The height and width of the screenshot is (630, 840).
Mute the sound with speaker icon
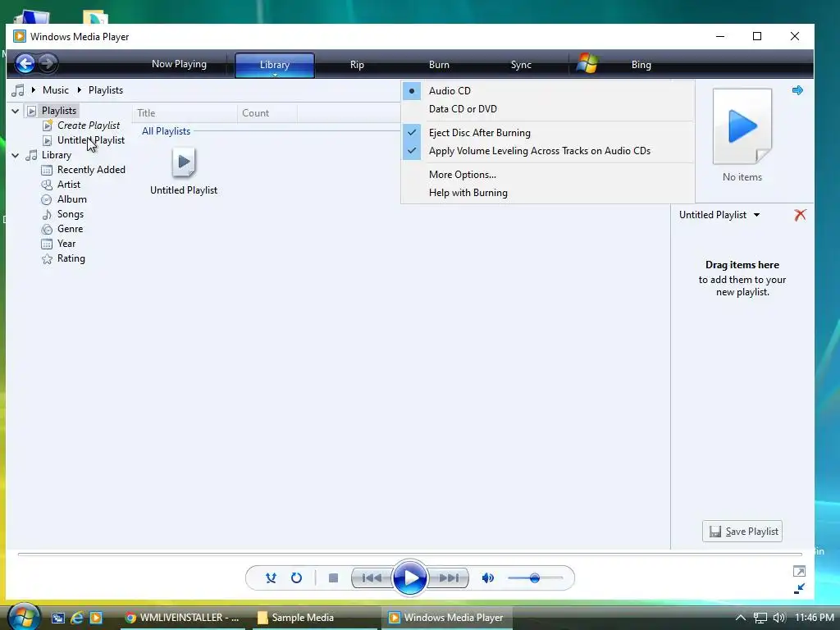pos(487,578)
